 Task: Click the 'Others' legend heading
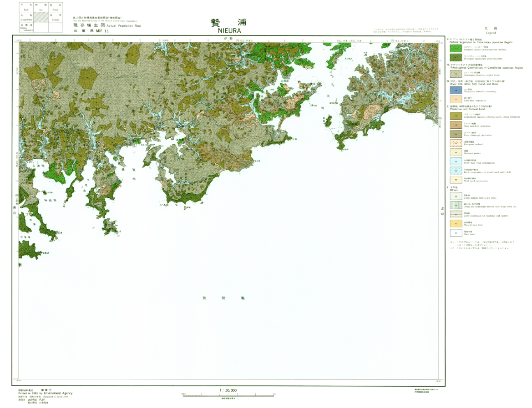(454, 190)
